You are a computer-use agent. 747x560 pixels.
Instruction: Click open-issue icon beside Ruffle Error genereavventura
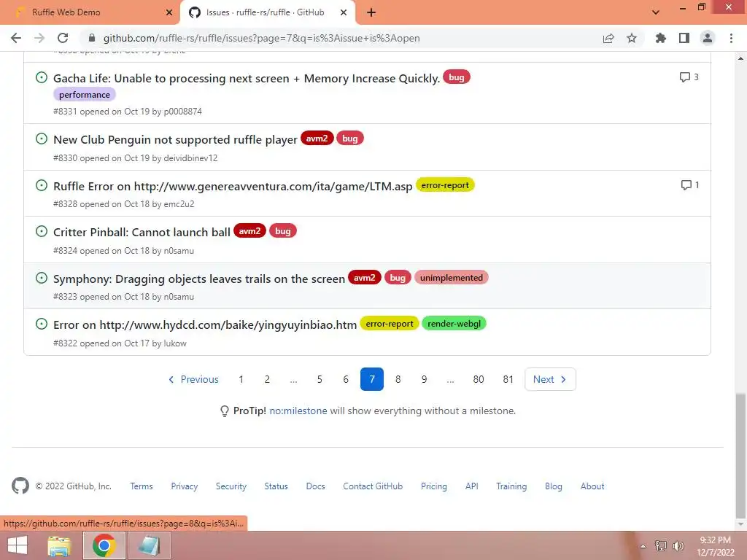(42, 185)
